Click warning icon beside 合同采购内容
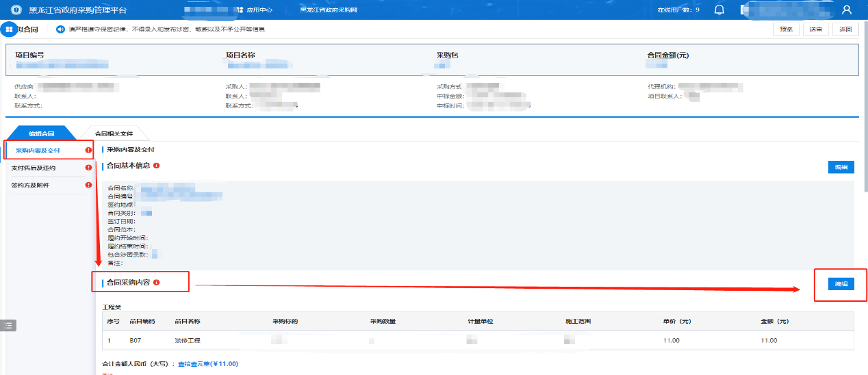Screen dimensions: 868x375 pyautogui.click(x=157, y=282)
